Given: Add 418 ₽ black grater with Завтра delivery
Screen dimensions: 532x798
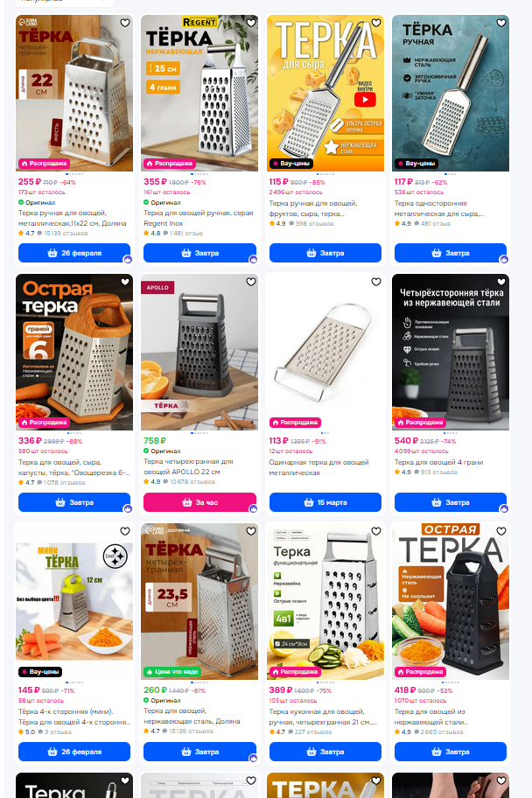Looking at the screenshot, I should (x=451, y=752).
